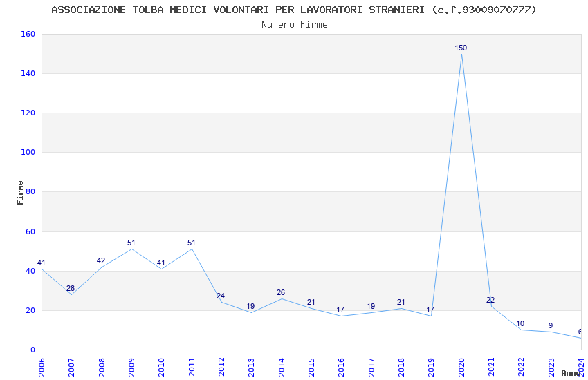
Task: Select the year 2008 on the x-axis
Action: [102, 368]
